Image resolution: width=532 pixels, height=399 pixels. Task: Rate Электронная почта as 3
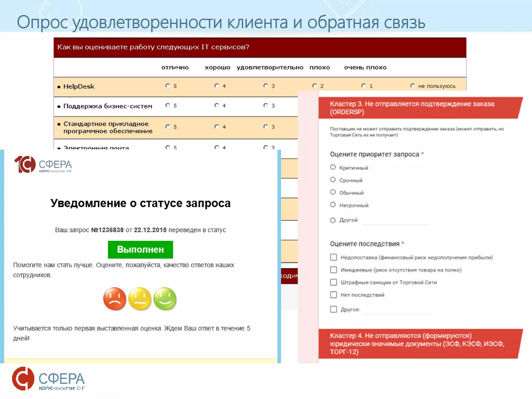click(265, 147)
